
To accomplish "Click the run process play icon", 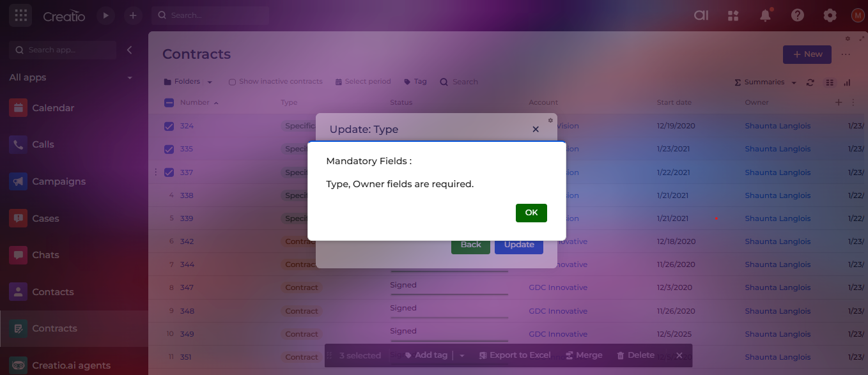I will (x=106, y=15).
